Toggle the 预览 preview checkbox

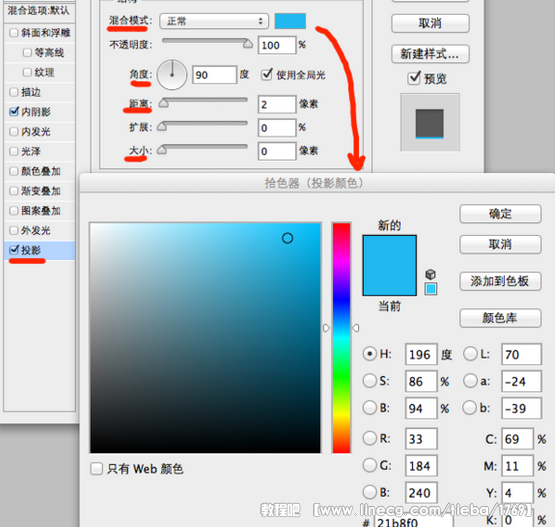click(414, 77)
